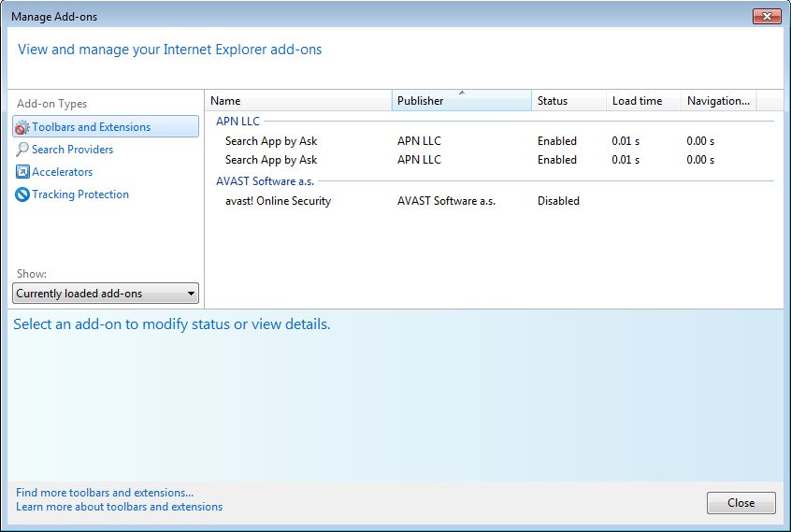Click the Search Providers magnifier icon
This screenshot has width=791, height=532.
(22, 150)
